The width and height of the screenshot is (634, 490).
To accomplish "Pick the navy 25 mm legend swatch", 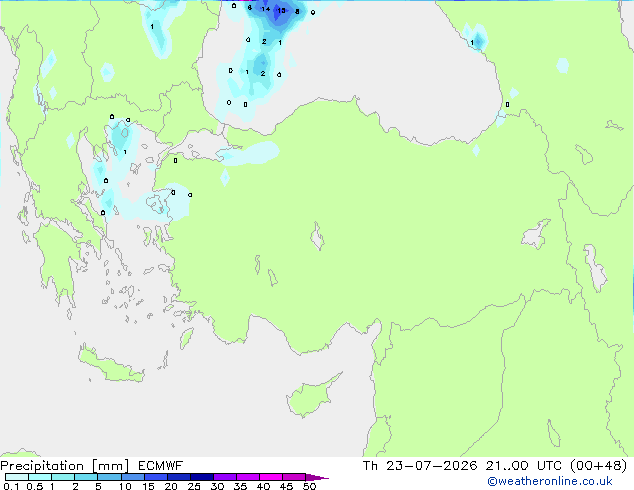I will [202, 477].
